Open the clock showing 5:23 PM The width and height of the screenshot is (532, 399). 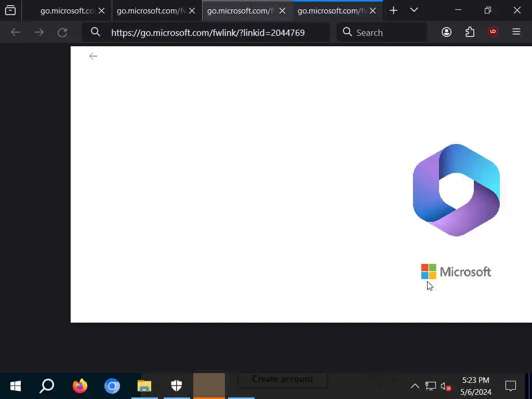tap(476, 386)
